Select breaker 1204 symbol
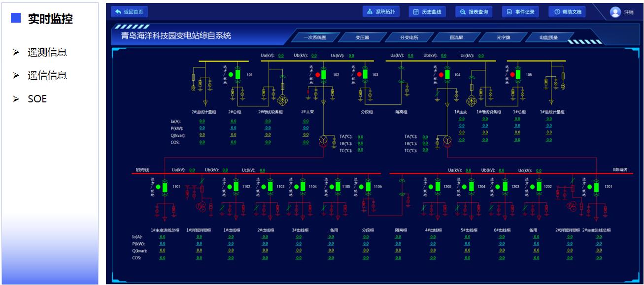Image resolution: width=644 pixels, height=285 pixels. (472, 187)
